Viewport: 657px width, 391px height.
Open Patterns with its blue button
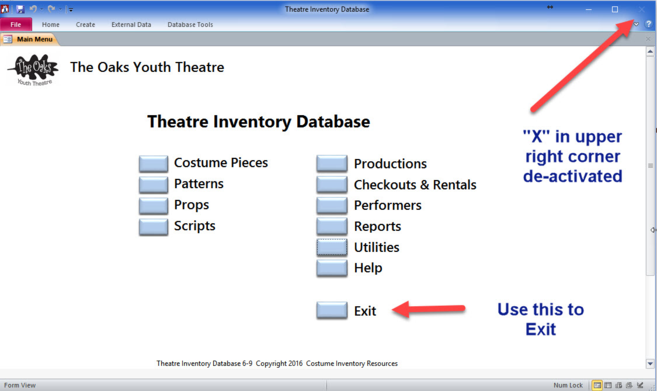pyautogui.click(x=153, y=184)
